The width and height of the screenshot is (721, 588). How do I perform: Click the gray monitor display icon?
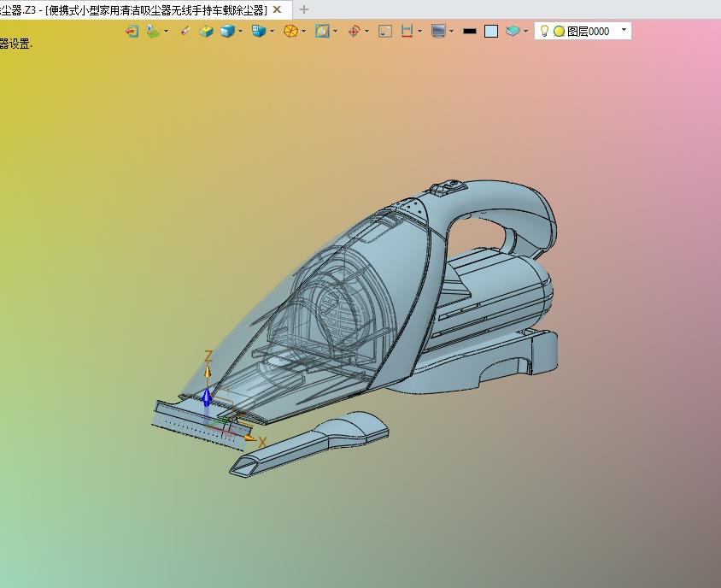[439, 32]
